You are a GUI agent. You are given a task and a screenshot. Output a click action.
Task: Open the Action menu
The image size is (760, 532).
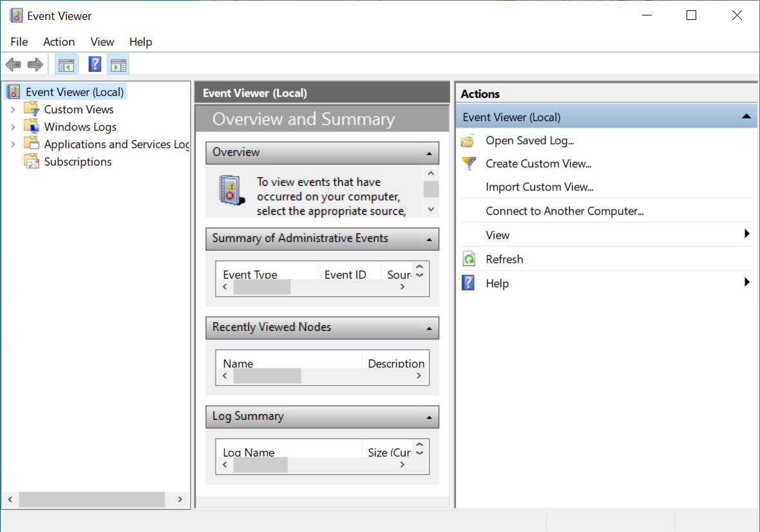point(59,42)
